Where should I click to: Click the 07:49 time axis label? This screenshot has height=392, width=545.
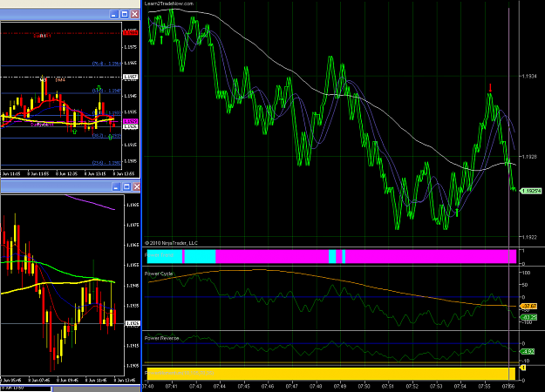click(340, 386)
